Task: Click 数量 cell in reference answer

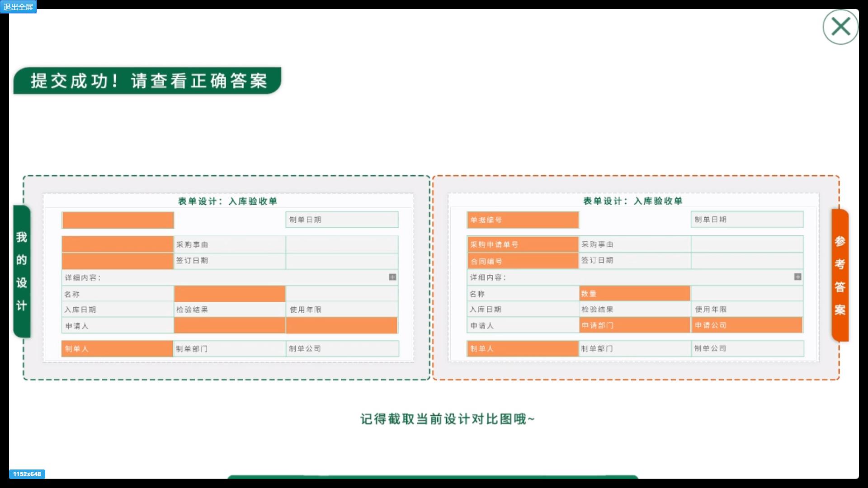Action: pyautogui.click(x=635, y=293)
